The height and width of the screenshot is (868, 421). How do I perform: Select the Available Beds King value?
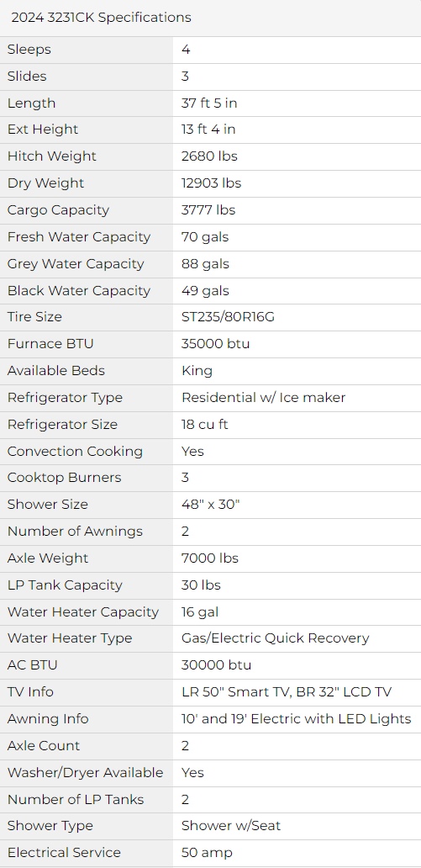point(197,371)
